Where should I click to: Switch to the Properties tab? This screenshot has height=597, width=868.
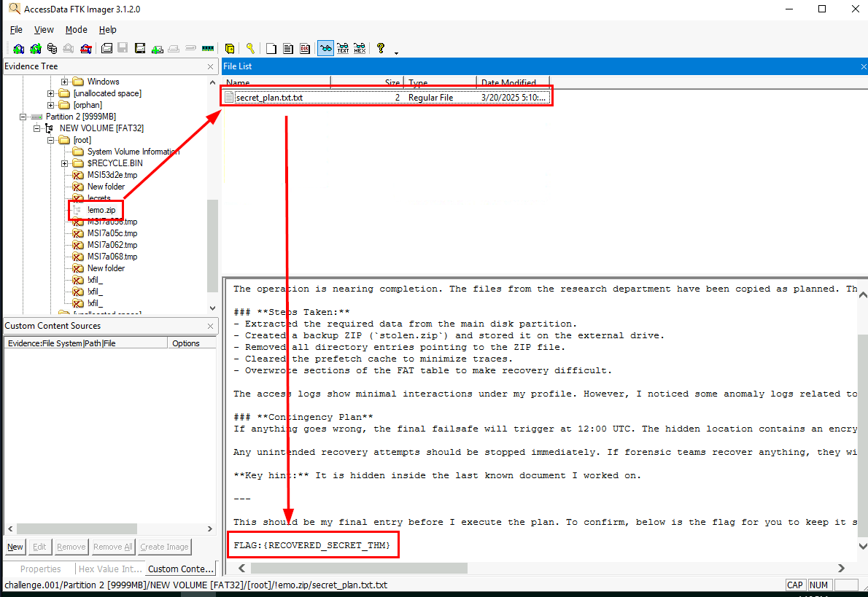40,569
